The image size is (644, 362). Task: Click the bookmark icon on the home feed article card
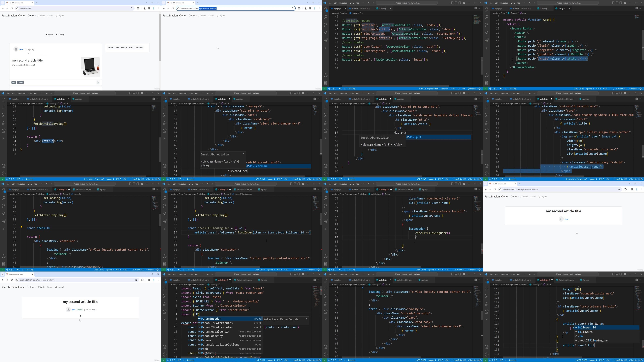pyautogui.click(x=98, y=82)
